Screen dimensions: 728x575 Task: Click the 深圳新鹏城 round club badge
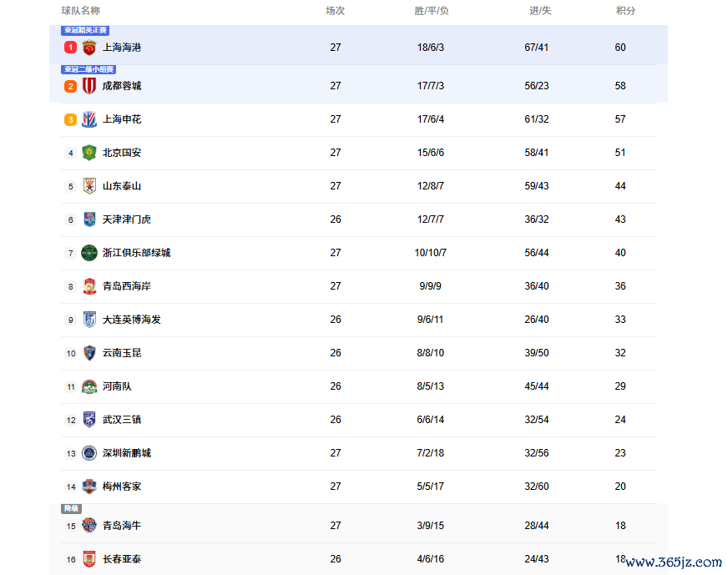(89, 453)
